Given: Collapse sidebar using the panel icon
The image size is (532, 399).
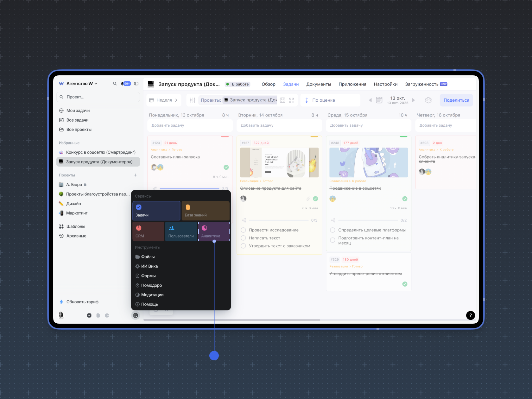Looking at the screenshot, I should click(x=136, y=84).
